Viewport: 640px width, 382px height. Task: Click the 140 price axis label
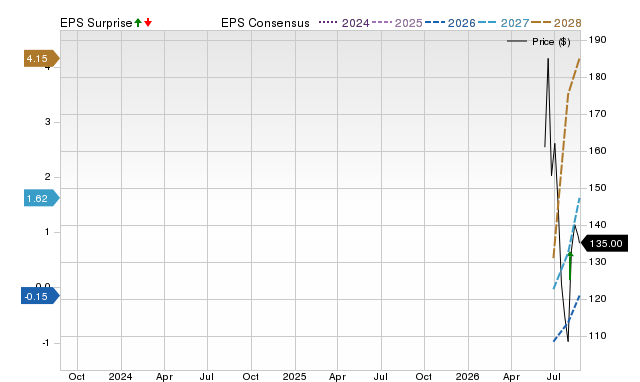[x=598, y=225]
